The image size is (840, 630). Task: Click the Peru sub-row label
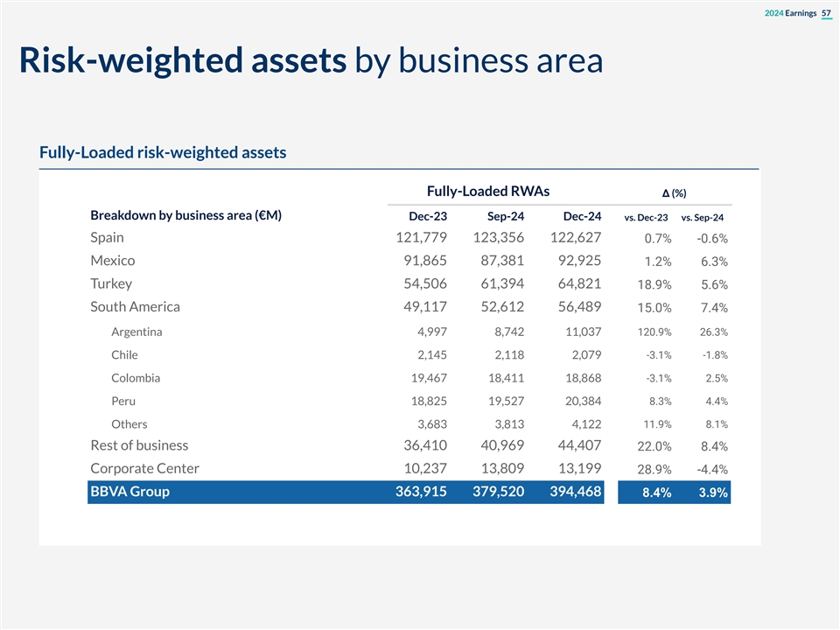[123, 401]
